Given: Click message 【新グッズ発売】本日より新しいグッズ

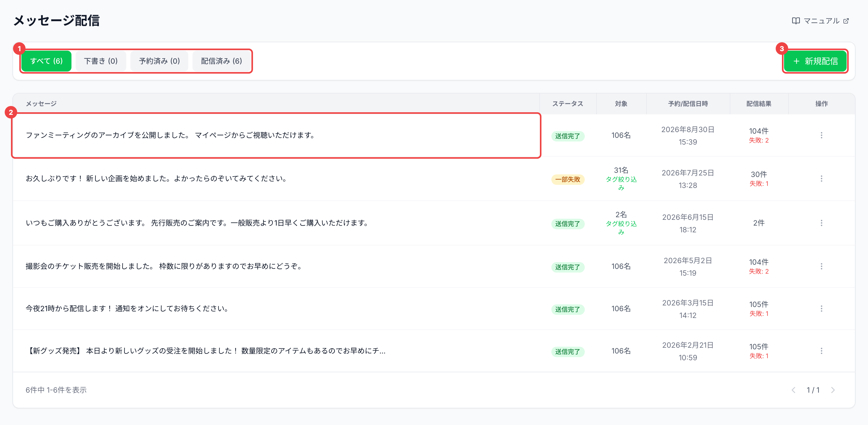Looking at the screenshot, I should coord(206,351).
